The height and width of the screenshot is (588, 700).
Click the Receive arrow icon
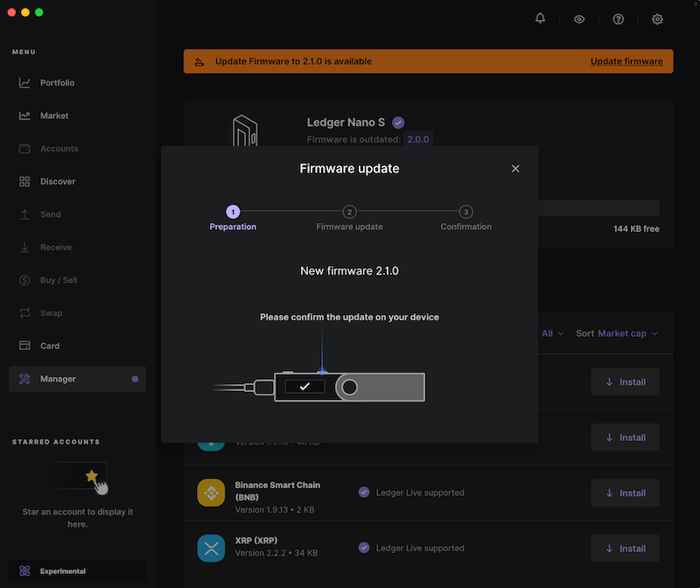tap(24, 248)
